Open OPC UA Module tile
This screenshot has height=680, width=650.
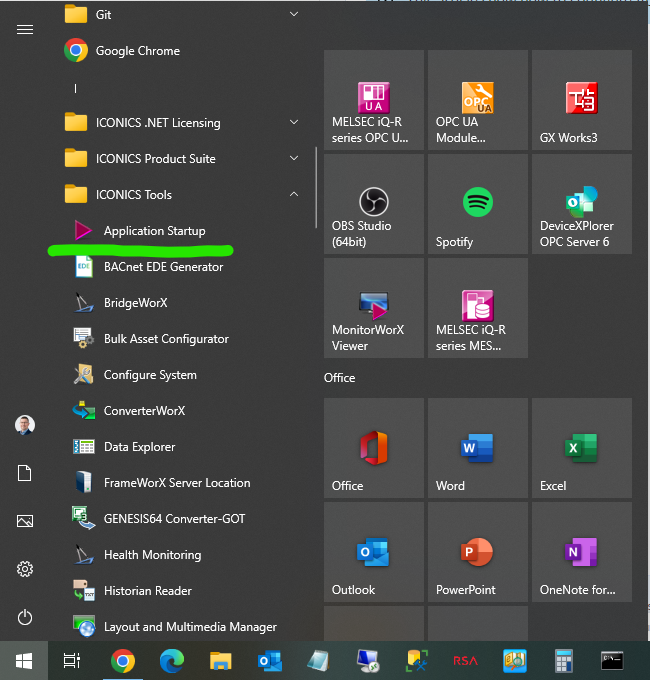pyautogui.click(x=478, y=100)
